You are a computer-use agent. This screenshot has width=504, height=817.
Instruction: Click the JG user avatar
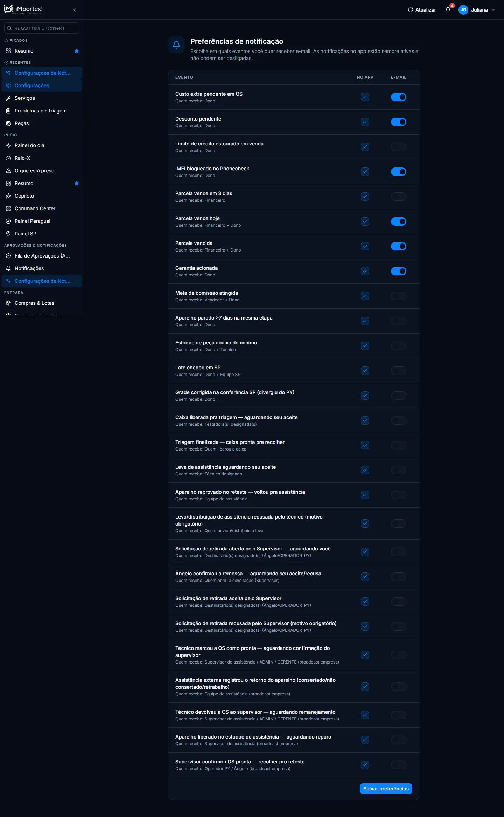coord(463,10)
